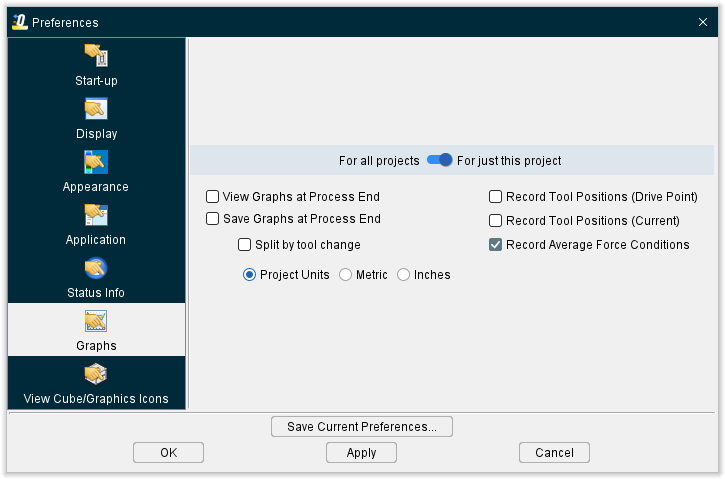Screen dimensions: 725x479
Task: Check Record Tool Positions (Drive Point)
Action: pos(495,197)
